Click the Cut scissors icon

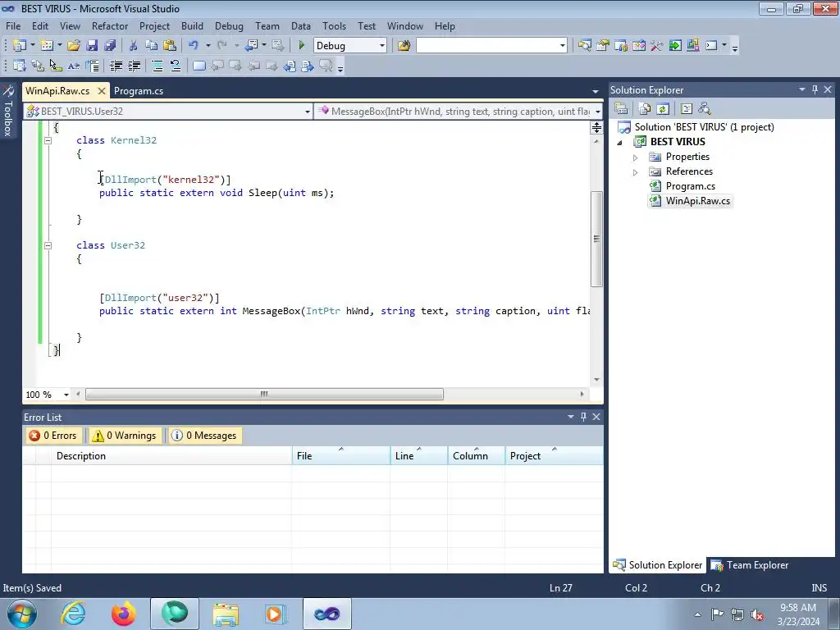[134, 46]
